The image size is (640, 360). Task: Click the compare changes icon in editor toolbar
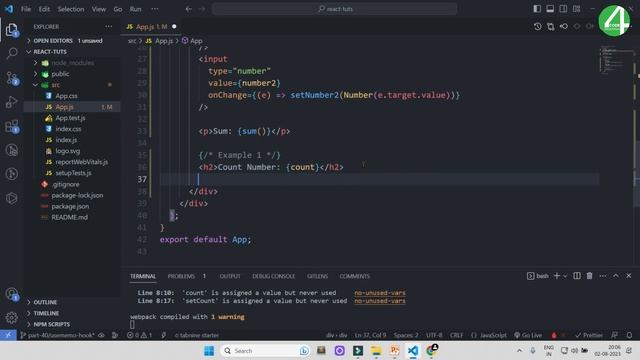tap(551, 27)
